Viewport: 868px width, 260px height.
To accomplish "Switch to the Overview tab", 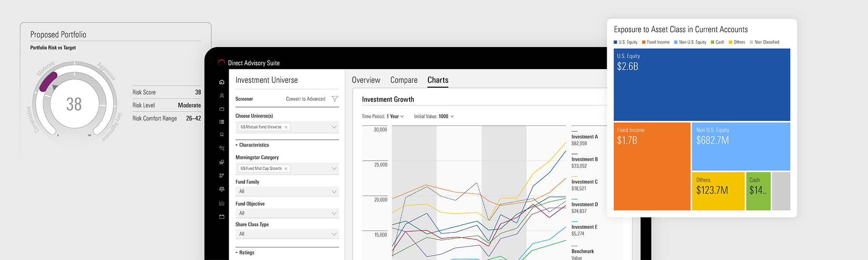I will [366, 80].
